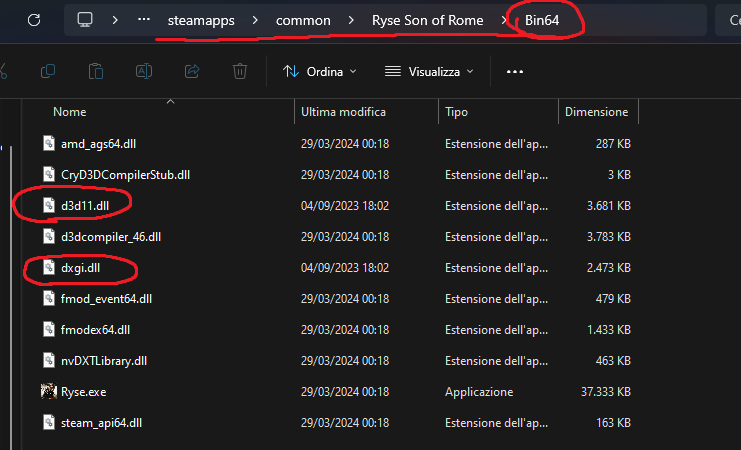Click the Share icon in toolbar
The image size is (741, 450).
pyautogui.click(x=192, y=71)
